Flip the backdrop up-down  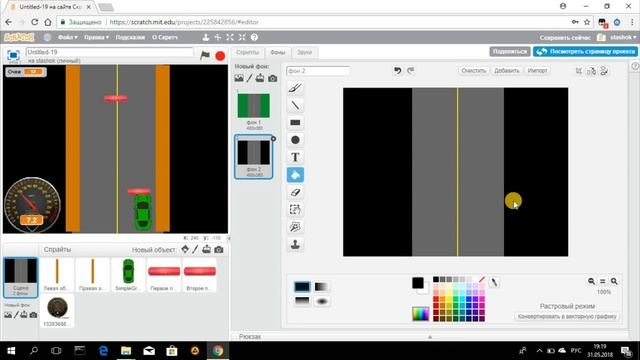pyautogui.click(x=604, y=71)
